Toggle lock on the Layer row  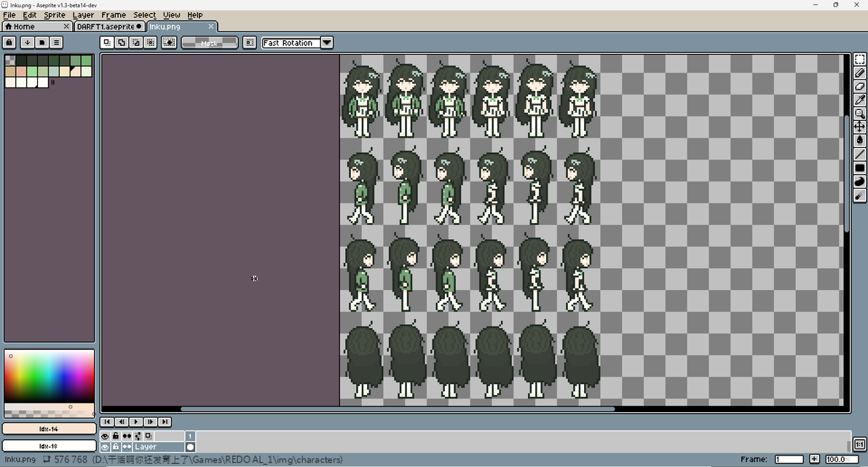point(116,447)
